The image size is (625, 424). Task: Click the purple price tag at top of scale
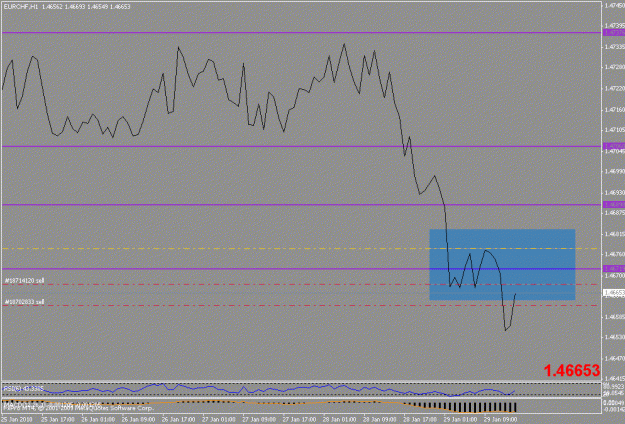(614, 33)
